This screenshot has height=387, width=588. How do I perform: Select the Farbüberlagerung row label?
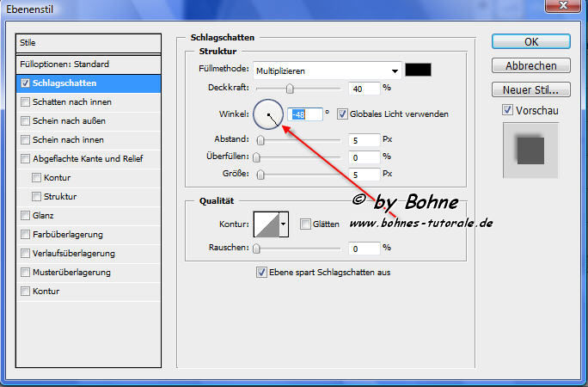(68, 235)
